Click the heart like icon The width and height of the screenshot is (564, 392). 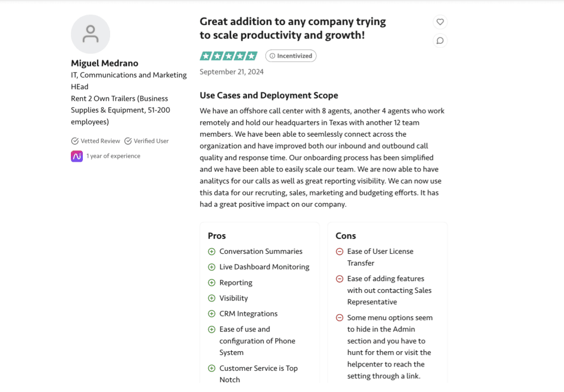click(440, 22)
